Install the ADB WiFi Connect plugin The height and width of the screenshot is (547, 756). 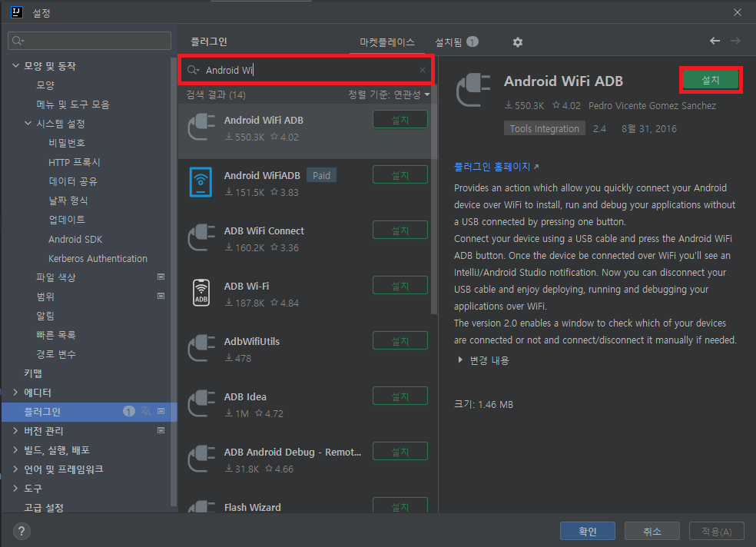[x=400, y=230]
